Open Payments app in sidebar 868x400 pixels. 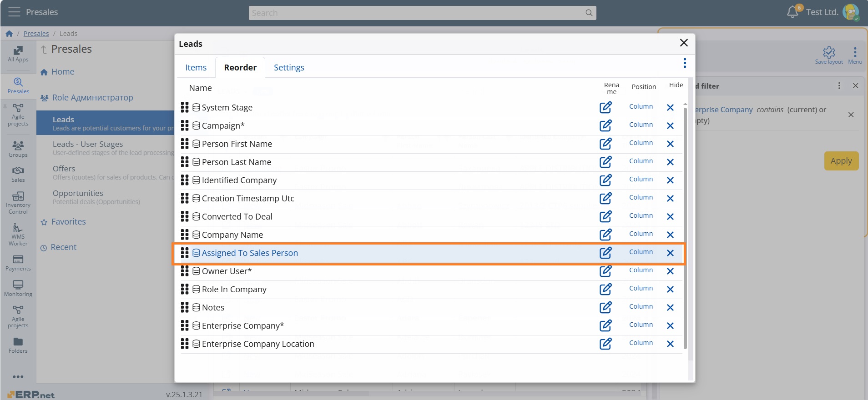18,263
